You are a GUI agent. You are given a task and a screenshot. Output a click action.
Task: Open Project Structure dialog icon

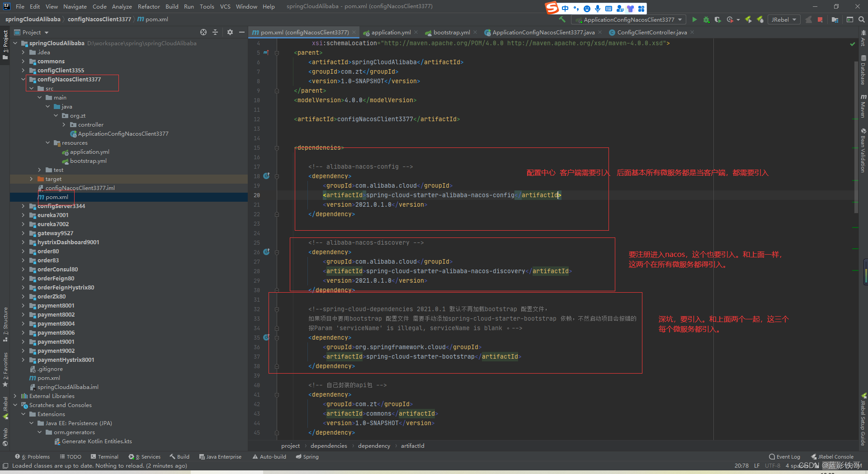835,19
